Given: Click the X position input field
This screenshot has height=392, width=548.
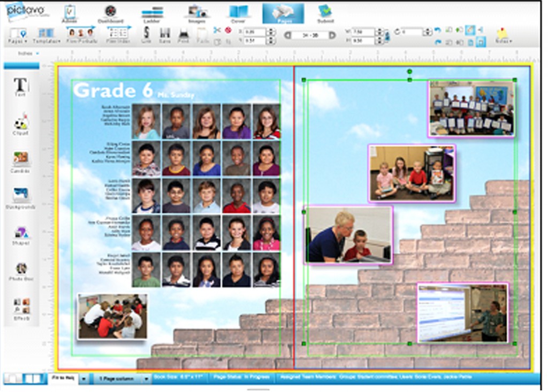Looking at the screenshot, I should 255,32.
